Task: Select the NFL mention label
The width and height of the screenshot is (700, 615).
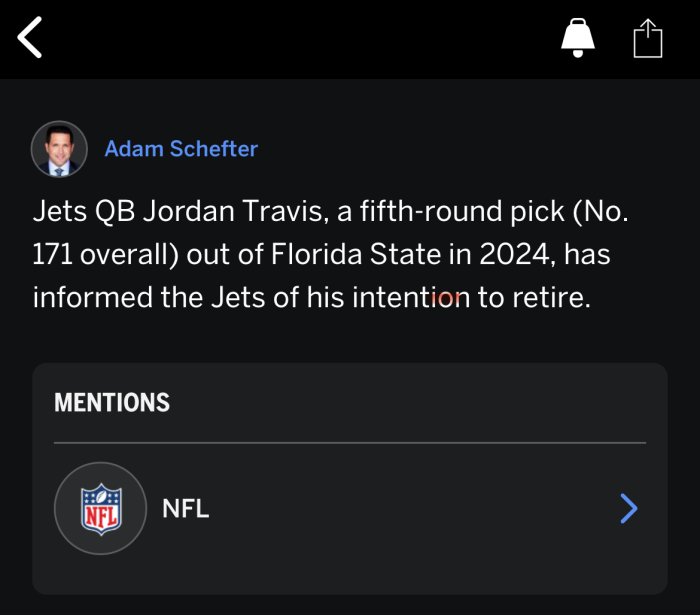Action: (186, 508)
